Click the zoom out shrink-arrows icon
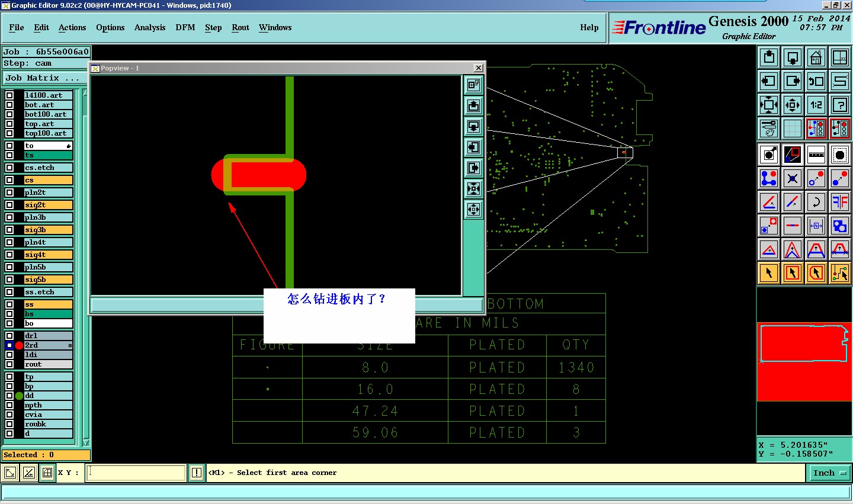The width and height of the screenshot is (853, 504). coord(793,105)
